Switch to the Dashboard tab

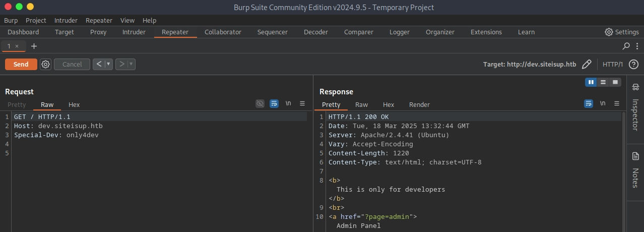coord(23,32)
